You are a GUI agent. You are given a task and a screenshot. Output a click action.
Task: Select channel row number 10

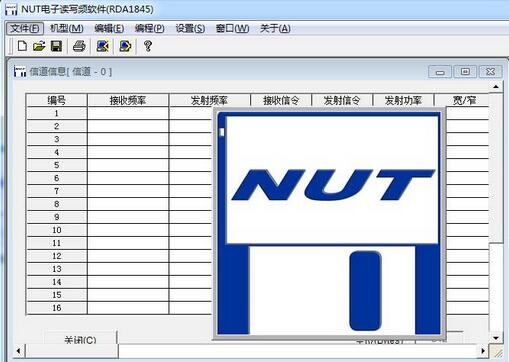(56, 230)
